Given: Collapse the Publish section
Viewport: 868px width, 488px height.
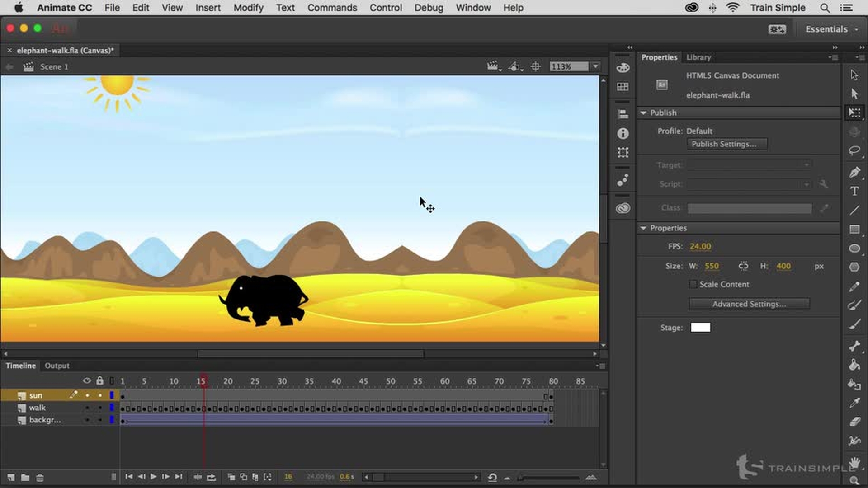Looking at the screenshot, I should [x=643, y=113].
